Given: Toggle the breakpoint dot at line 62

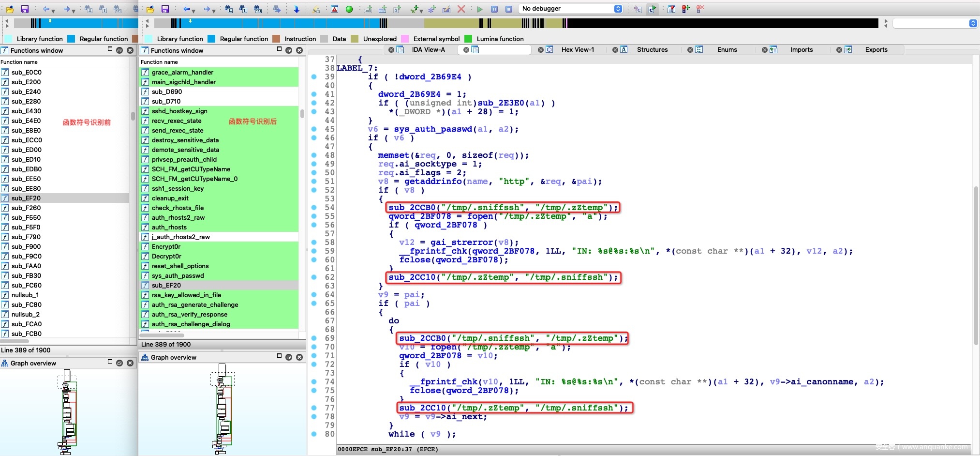Looking at the screenshot, I should pos(314,277).
